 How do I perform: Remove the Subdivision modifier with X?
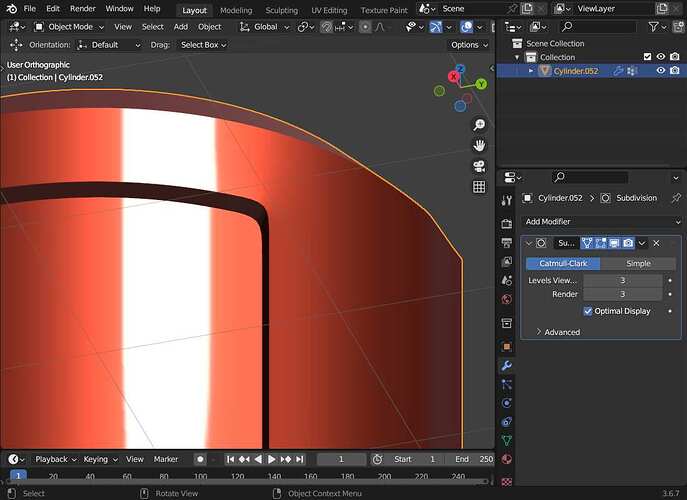tap(656, 243)
